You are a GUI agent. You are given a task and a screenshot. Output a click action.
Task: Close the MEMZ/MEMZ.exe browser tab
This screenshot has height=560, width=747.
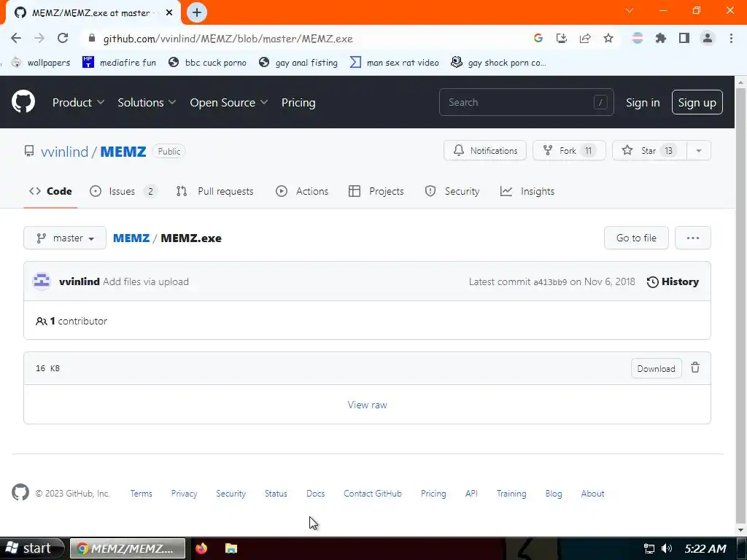tap(169, 13)
